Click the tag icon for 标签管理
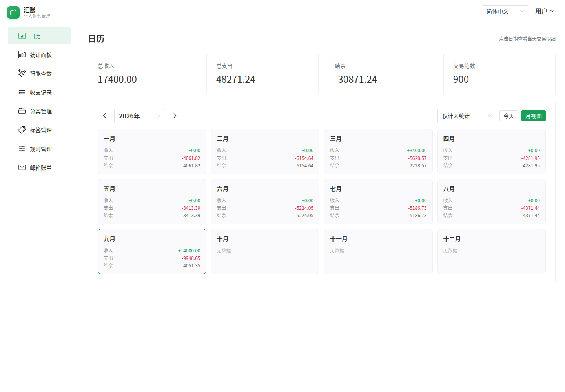Image resolution: width=565 pixels, height=392 pixels. tap(22, 130)
